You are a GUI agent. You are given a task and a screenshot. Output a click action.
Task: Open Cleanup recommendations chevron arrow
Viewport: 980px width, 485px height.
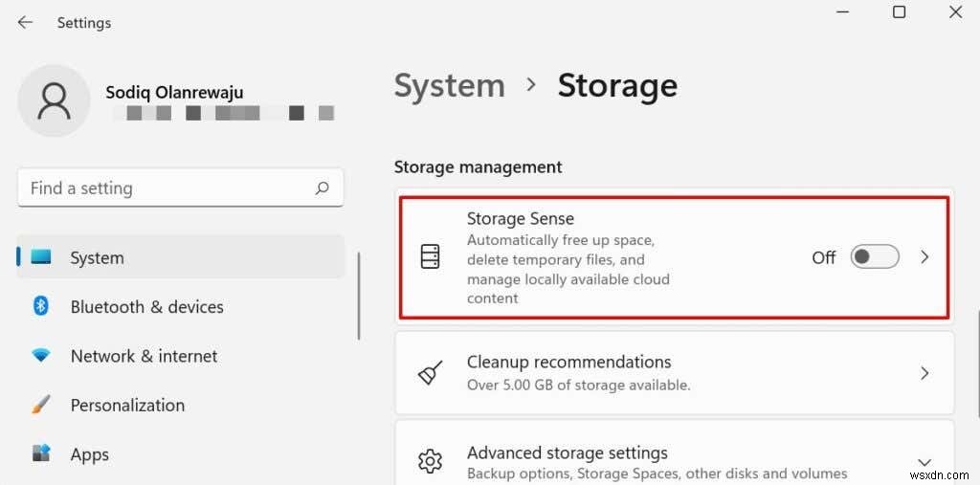(x=924, y=372)
